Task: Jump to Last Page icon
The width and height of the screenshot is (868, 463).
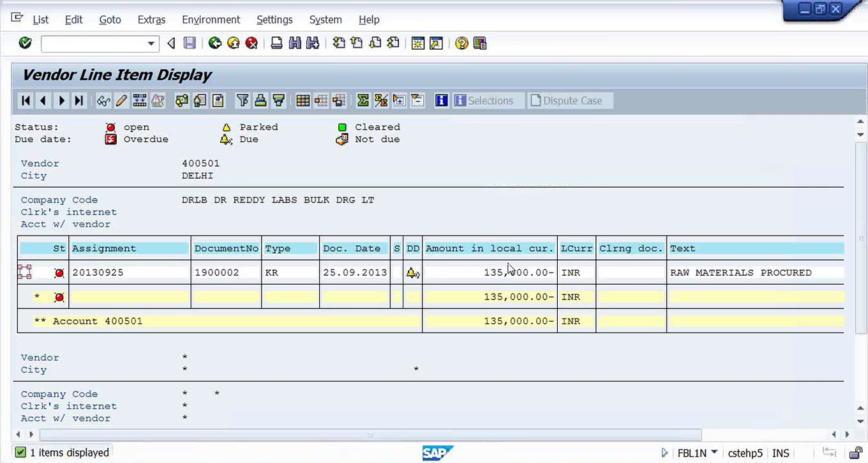Action: 393,43
